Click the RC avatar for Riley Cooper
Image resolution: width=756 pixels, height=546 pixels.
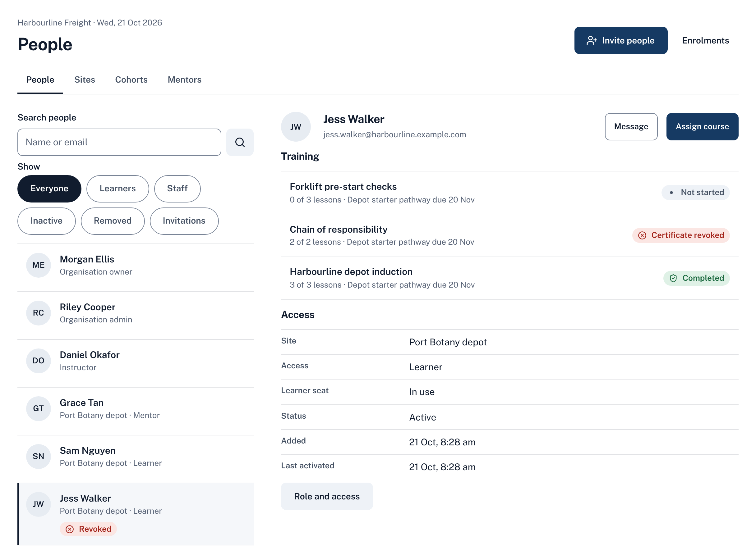pos(38,313)
